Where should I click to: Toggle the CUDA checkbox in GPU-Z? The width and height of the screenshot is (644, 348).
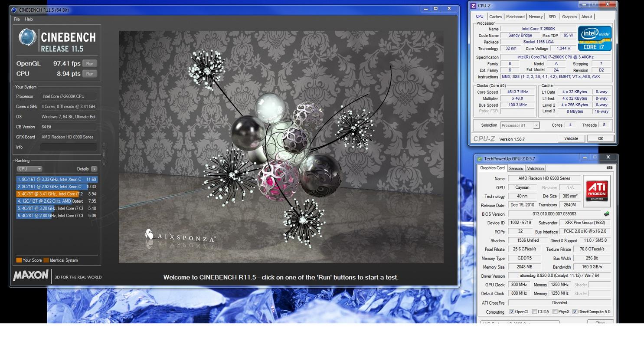click(x=535, y=312)
